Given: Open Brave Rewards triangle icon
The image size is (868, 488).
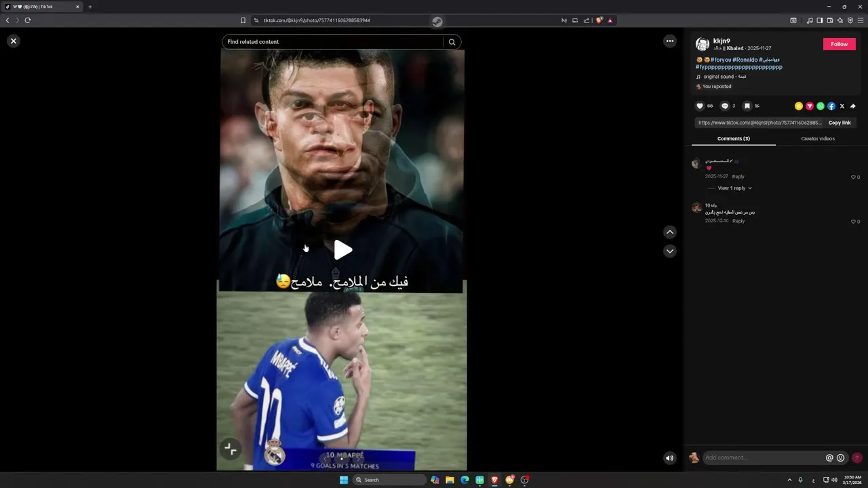Looking at the screenshot, I should click(x=610, y=20).
